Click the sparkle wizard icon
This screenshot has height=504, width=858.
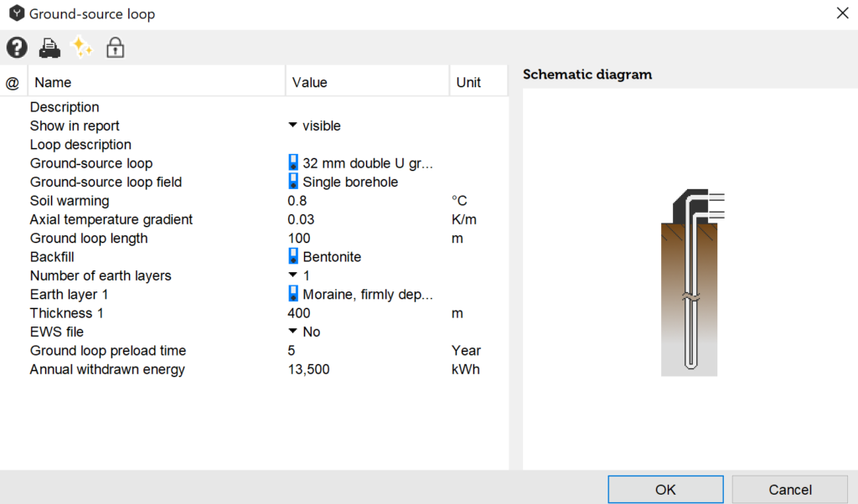82,48
